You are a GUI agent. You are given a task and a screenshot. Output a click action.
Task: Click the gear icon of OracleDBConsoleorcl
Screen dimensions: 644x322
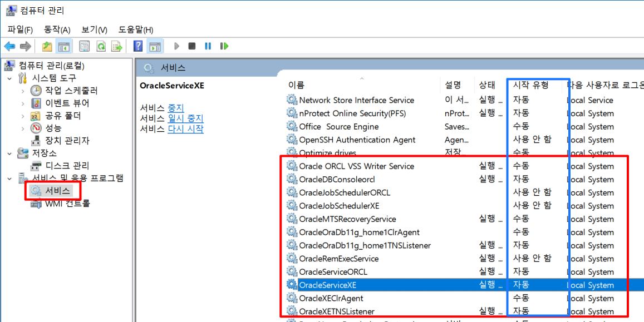[292, 179]
